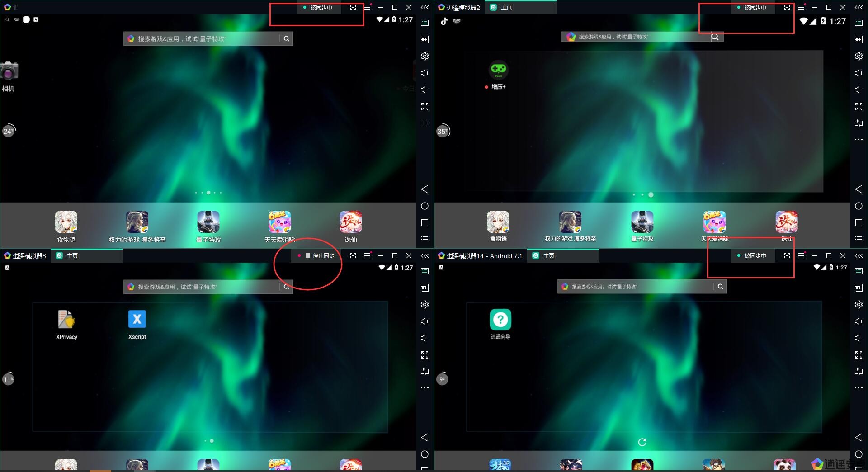Open XPrivacy in 逍遥模拟器3

coord(66,319)
